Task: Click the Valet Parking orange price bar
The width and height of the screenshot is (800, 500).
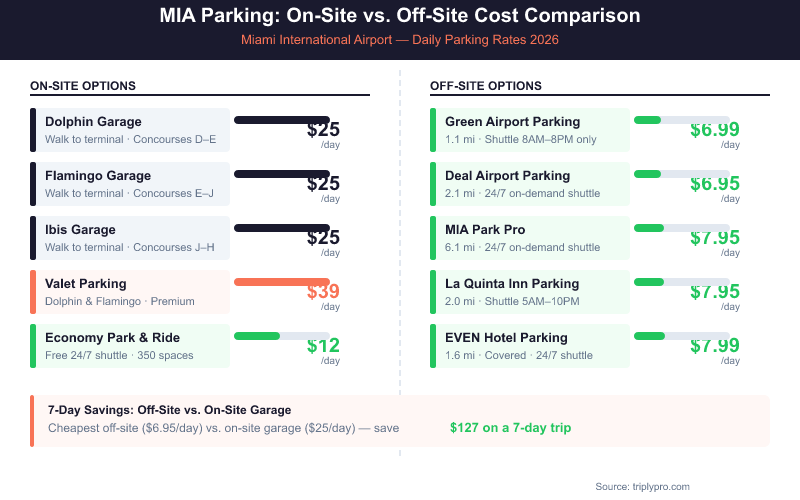Action: [281, 282]
